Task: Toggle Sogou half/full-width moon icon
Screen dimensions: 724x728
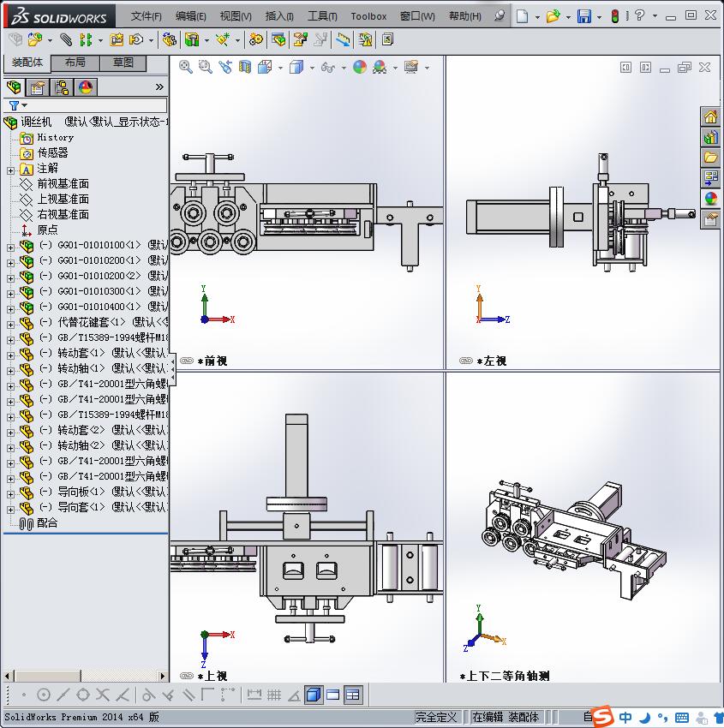Action: coord(645,718)
